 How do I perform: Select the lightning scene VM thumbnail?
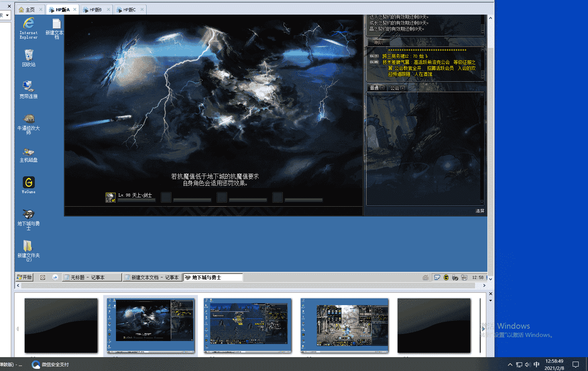click(150, 325)
